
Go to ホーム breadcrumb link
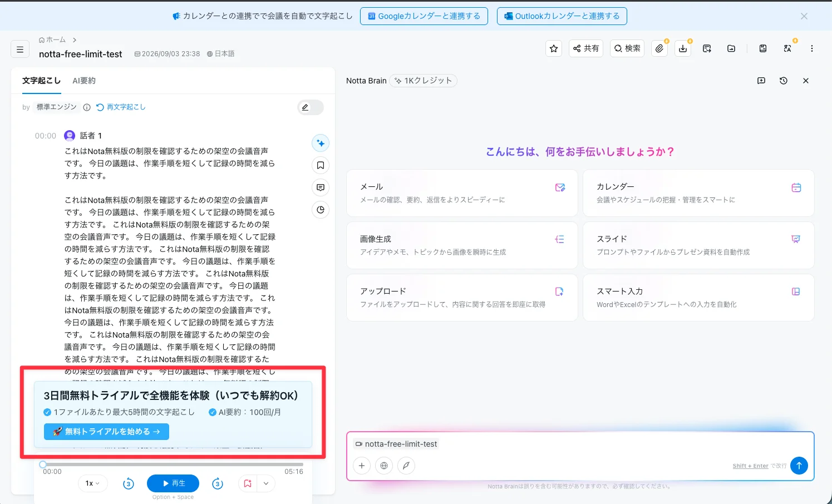(x=52, y=40)
